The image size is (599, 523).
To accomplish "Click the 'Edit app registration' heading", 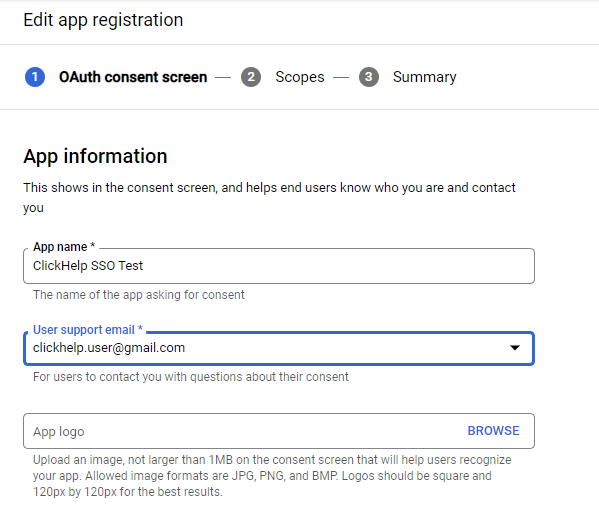I will point(103,20).
